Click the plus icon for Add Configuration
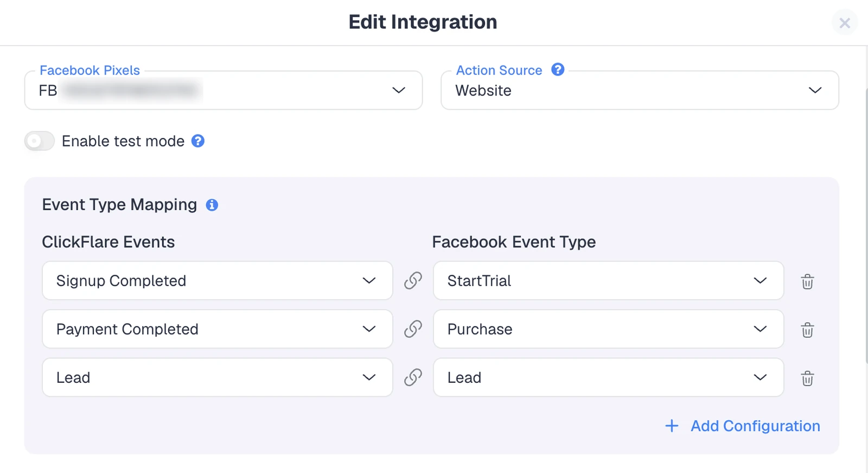This screenshot has width=868, height=473. click(672, 426)
